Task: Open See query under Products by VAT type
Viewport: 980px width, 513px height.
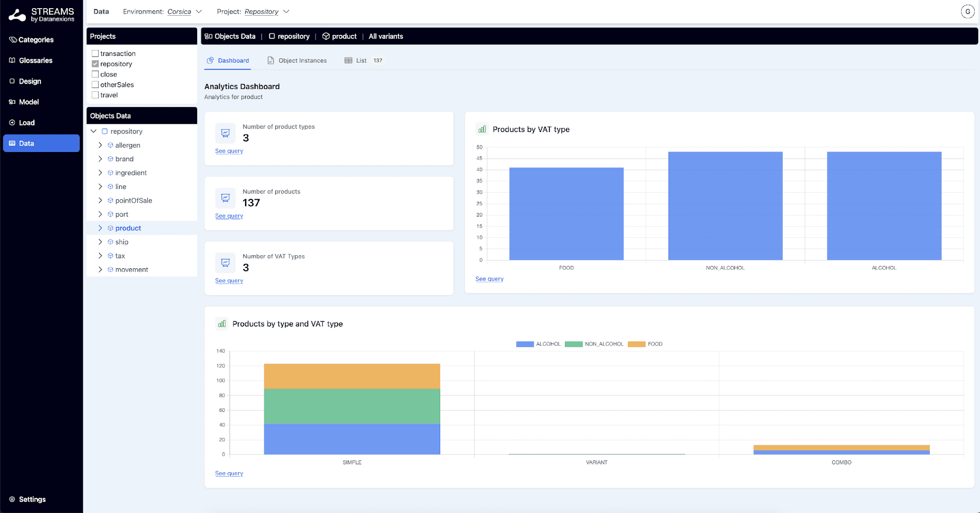Action: (x=490, y=279)
